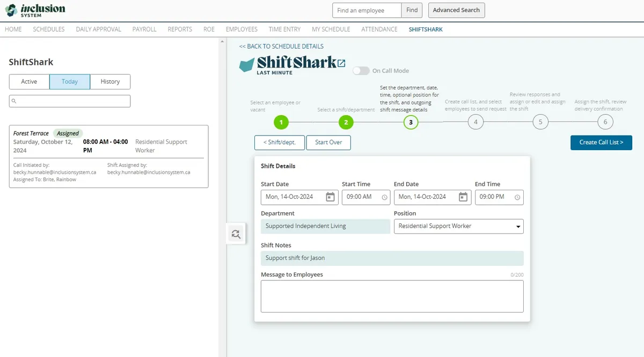Screen dimensions: 644x357
Task: Open the End Date calendar picker
Action: pos(463,197)
